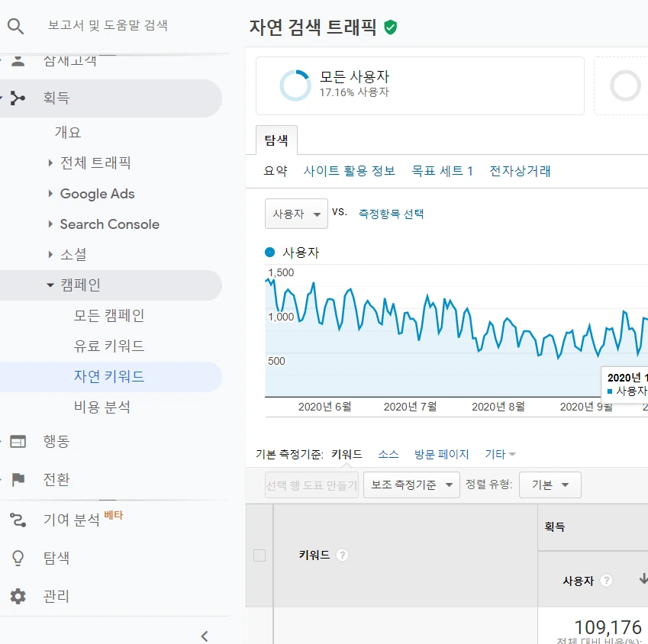The height and width of the screenshot is (644, 648).
Task: Select the 키워드 primary dimension
Action: coord(347,454)
